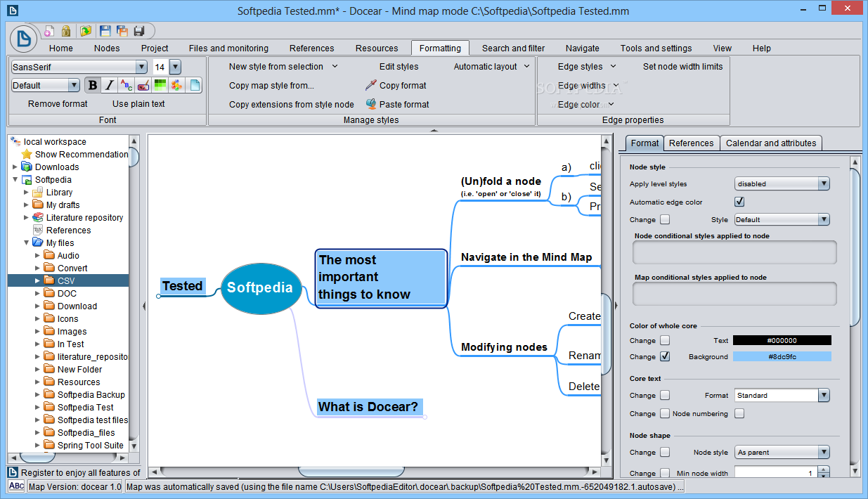Open the Nodes ribbon tab
Screen dimensions: 868x499
tap(107, 48)
